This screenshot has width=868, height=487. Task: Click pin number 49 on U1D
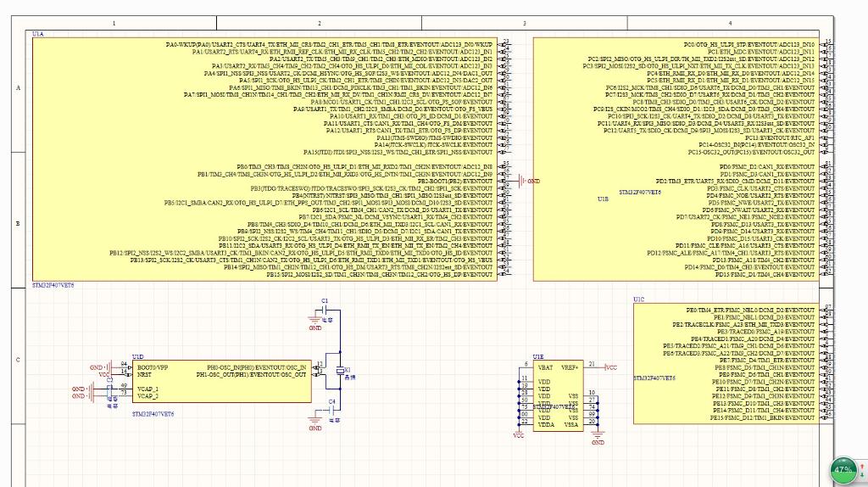[124, 385]
